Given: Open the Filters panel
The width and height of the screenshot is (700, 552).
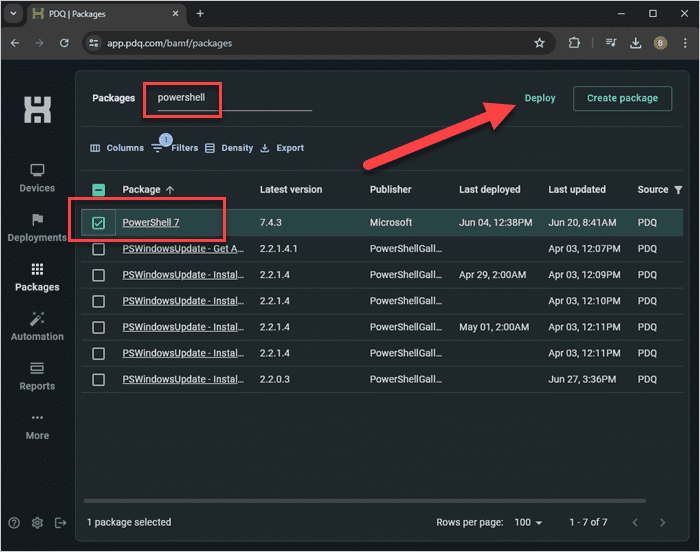Looking at the screenshot, I should point(175,147).
